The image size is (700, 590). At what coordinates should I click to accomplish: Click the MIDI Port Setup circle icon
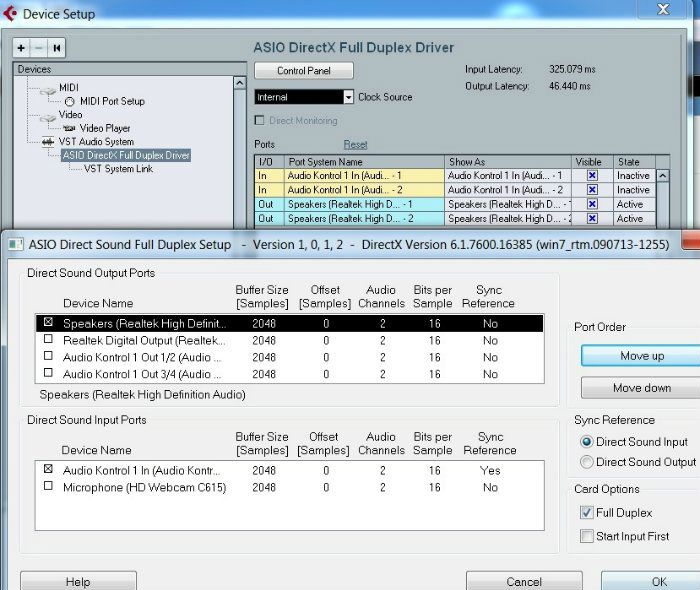click(70, 102)
